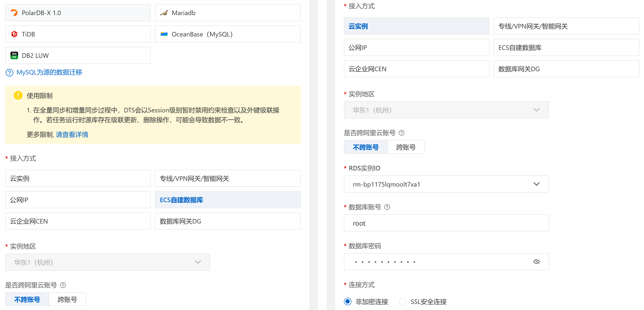Select 云实例 access method in left panel

pos(78,178)
